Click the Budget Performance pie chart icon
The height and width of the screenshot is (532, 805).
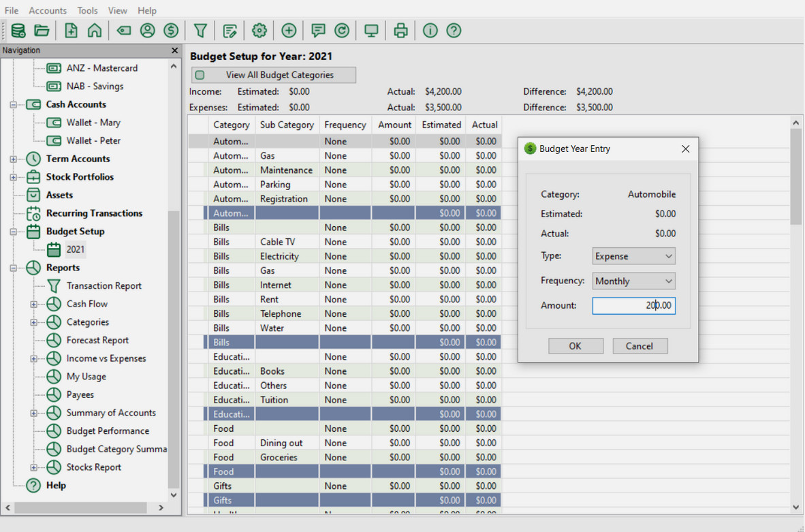(54, 431)
